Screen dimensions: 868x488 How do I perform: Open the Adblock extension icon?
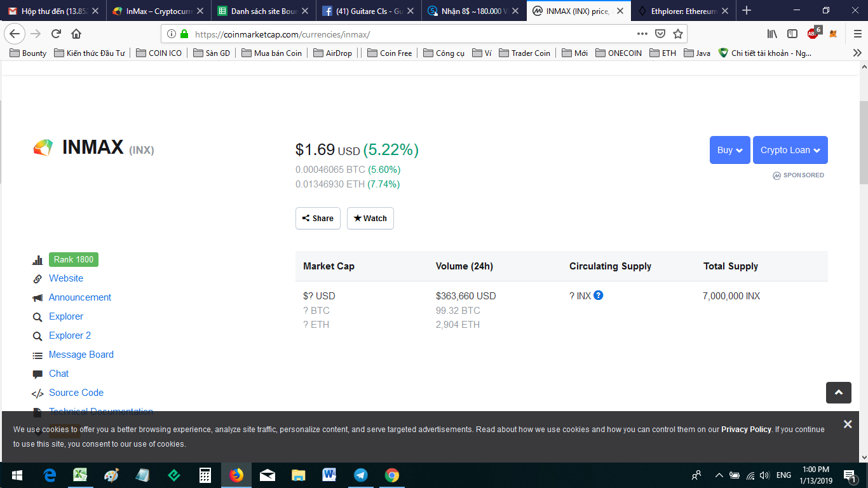(x=813, y=33)
